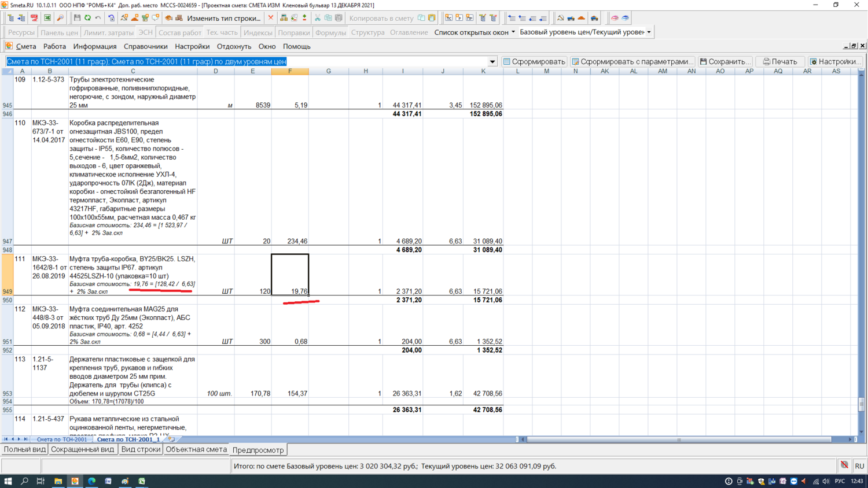
Task: Click the red X delete icon
Action: [x=271, y=18]
